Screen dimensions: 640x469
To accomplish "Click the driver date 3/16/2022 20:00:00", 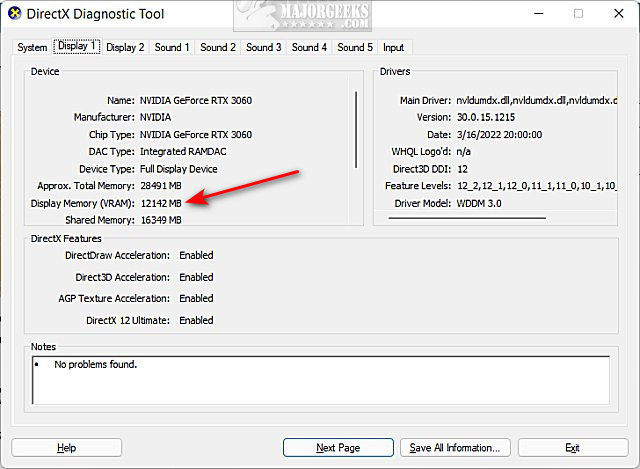I will click(499, 135).
